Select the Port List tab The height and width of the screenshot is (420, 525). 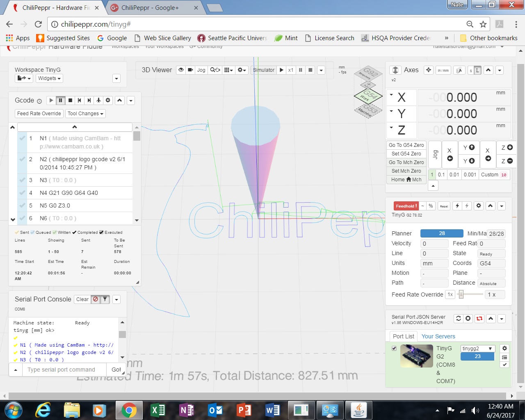(403, 336)
